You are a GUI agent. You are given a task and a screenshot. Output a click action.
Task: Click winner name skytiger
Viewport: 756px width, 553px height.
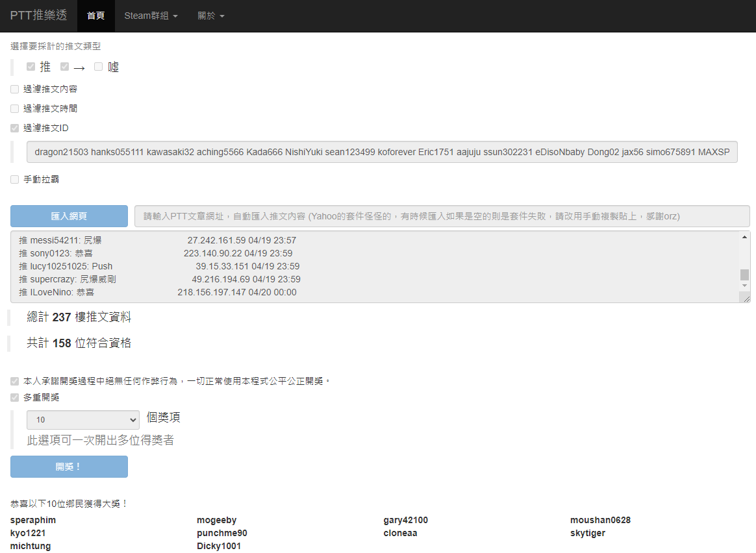[x=587, y=533]
